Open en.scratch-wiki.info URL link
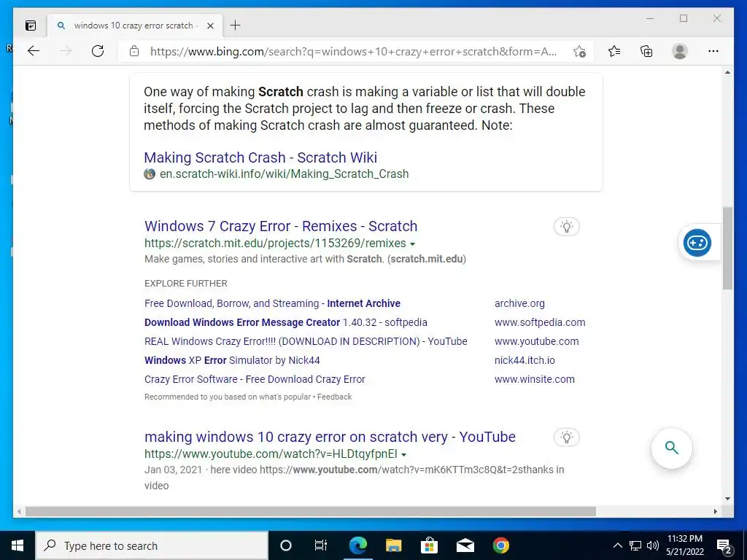 [x=284, y=174]
